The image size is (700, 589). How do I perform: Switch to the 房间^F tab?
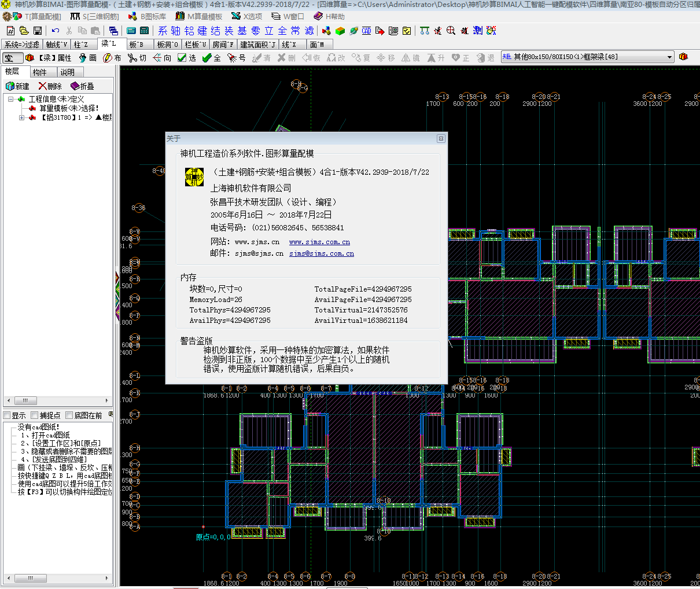point(223,45)
